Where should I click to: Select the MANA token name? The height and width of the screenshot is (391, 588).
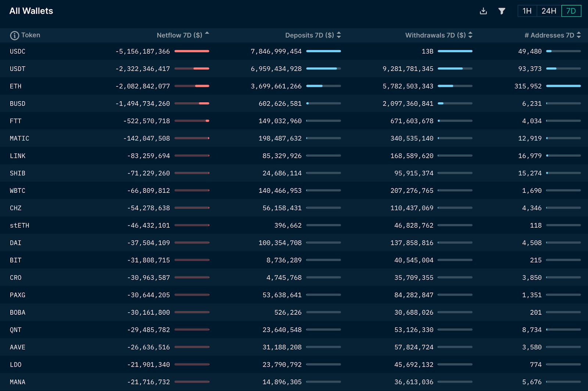(18, 382)
